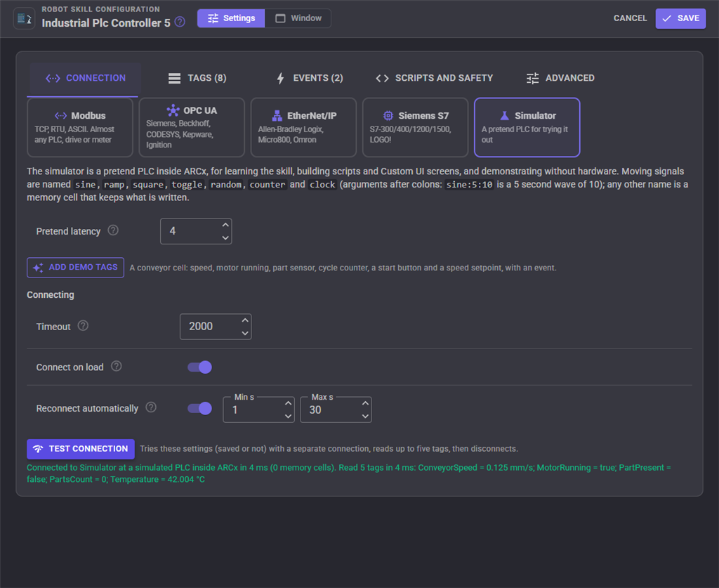Pick the Siemens S7 protocol card
Image resolution: width=719 pixels, height=588 pixels.
[416, 128]
